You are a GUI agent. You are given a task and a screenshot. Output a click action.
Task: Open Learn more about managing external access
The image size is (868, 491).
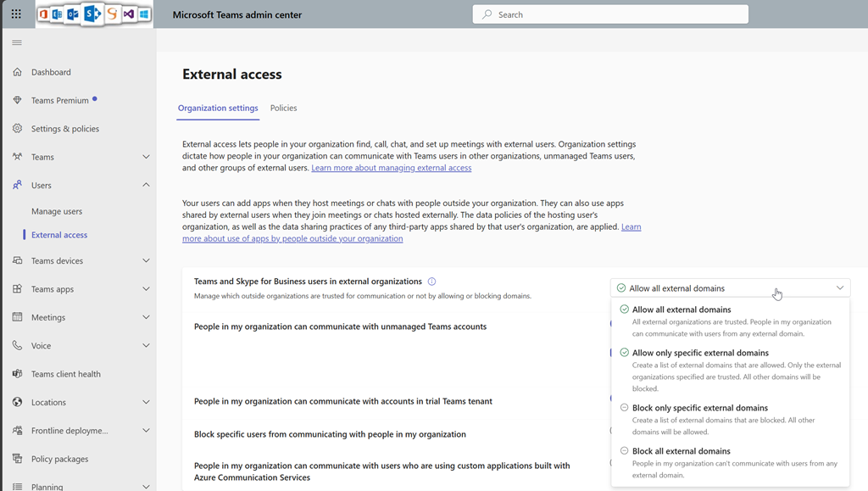[x=391, y=168]
